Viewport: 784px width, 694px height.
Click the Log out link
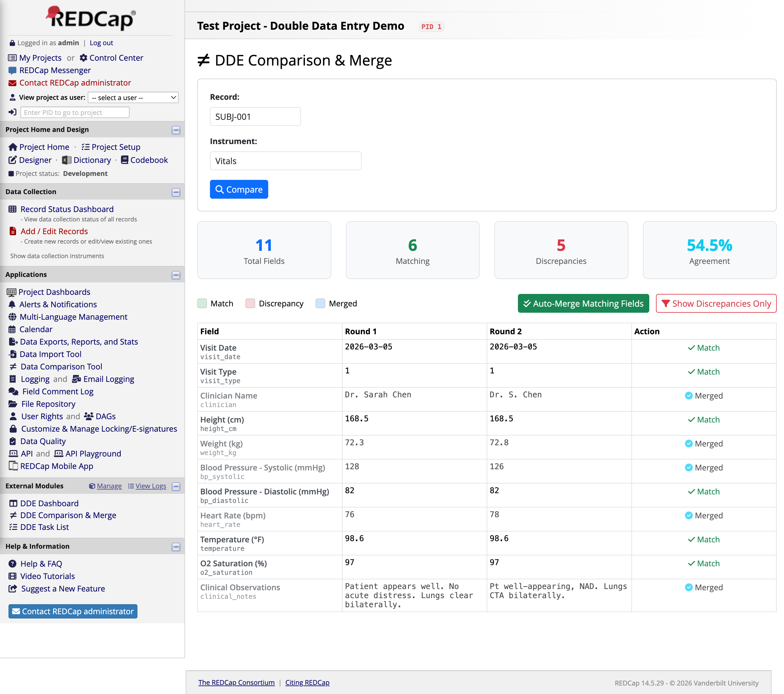coord(101,43)
